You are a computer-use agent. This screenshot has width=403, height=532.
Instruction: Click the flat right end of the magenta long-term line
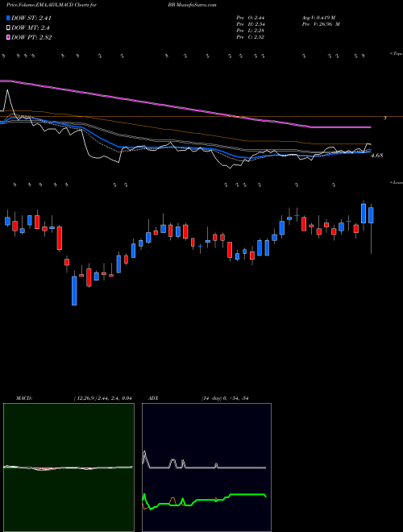[341, 127]
